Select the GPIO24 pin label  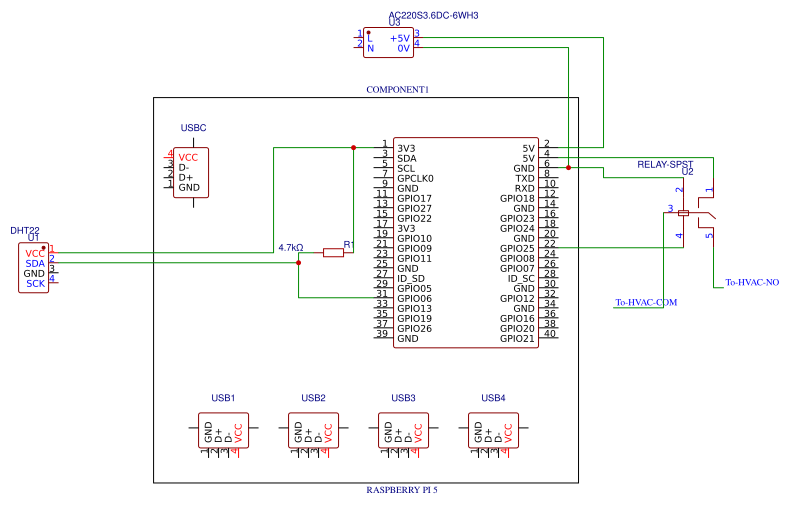pos(517,228)
